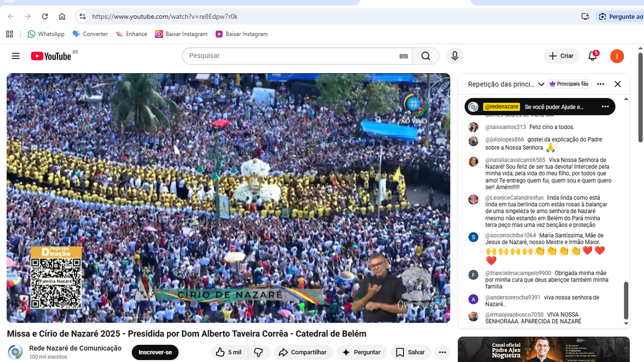644x362 pixels.
Task: Open the chat panel three-dot options
Action: click(x=601, y=84)
